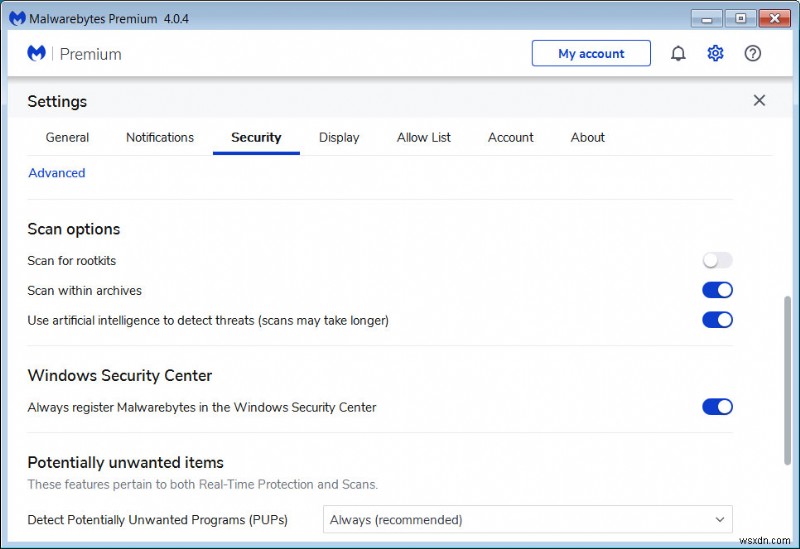
Task: Click the Malwarebytes logo in header
Action: [36, 53]
